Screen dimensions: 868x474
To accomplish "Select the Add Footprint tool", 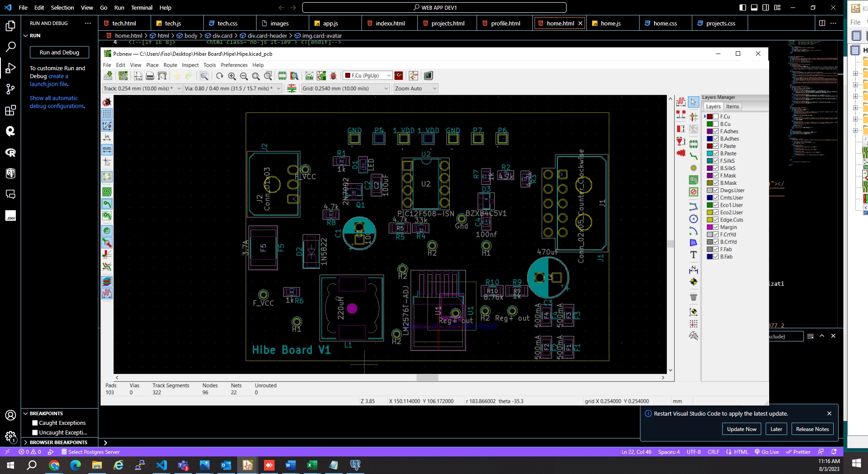I will coord(693,144).
